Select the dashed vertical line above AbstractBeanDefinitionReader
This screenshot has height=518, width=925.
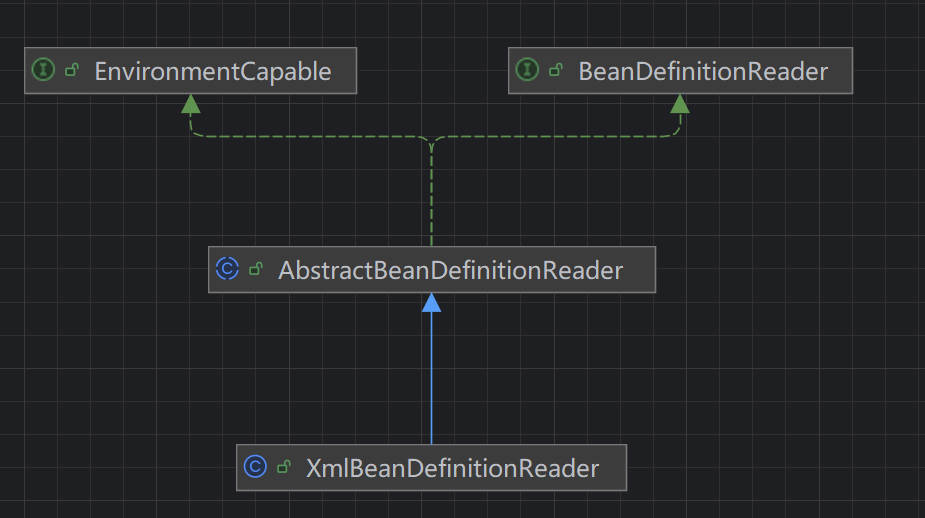coord(431,200)
